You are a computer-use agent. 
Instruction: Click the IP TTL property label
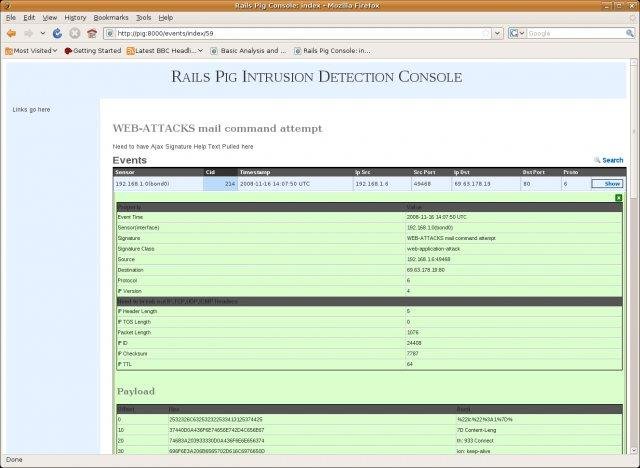(124, 364)
